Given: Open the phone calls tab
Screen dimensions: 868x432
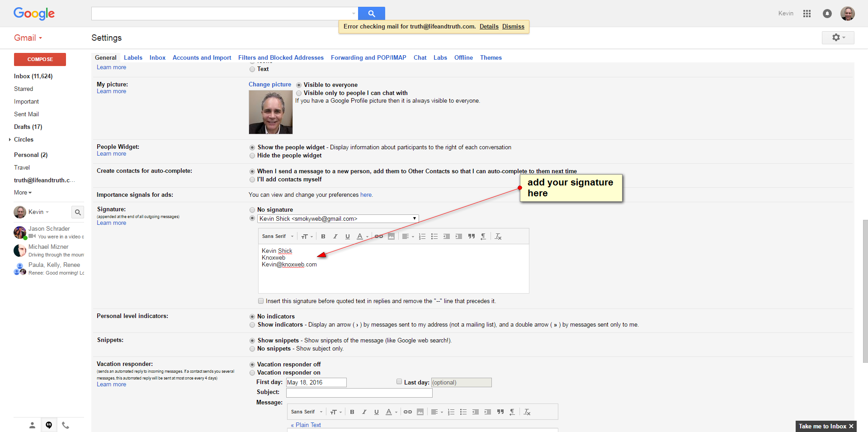Looking at the screenshot, I should (66, 425).
